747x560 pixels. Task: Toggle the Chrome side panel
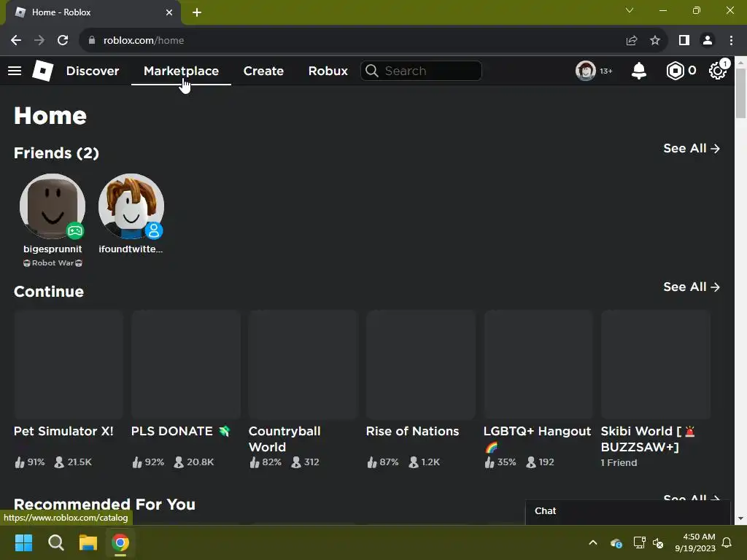(x=684, y=41)
